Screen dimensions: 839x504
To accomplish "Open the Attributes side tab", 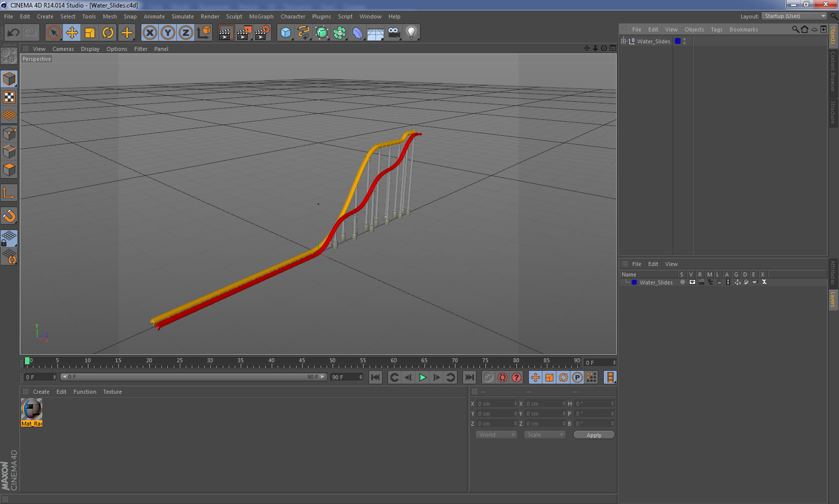I will click(x=833, y=272).
